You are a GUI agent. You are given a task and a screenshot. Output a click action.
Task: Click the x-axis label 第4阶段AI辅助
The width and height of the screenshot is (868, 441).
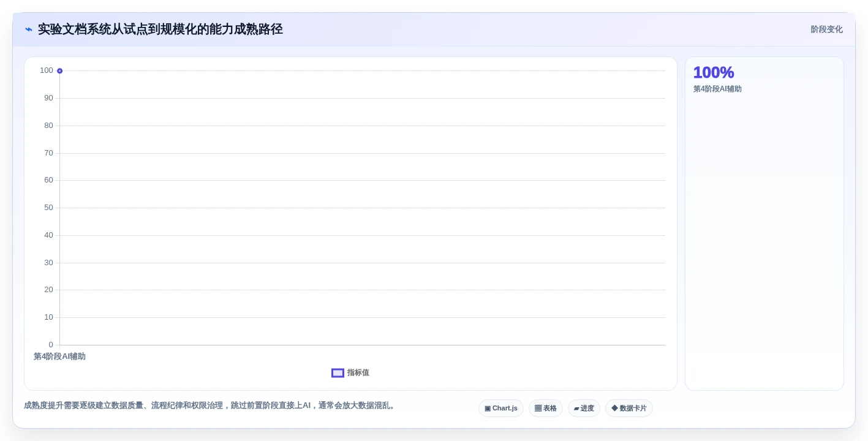click(59, 356)
